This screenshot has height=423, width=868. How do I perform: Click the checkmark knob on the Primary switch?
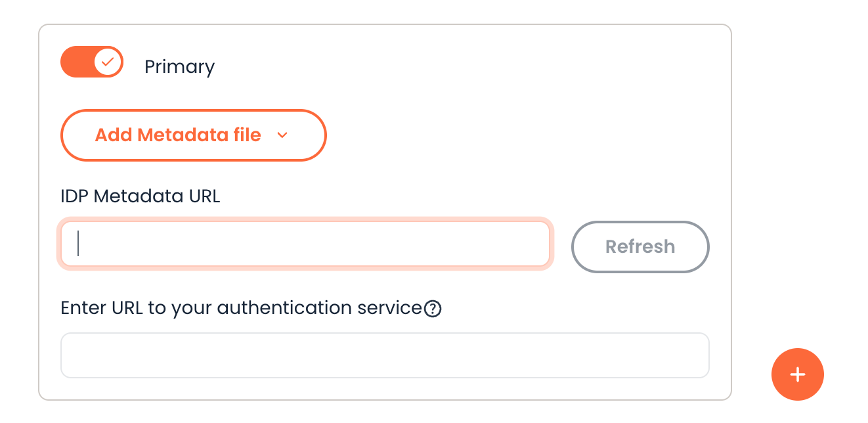(108, 62)
